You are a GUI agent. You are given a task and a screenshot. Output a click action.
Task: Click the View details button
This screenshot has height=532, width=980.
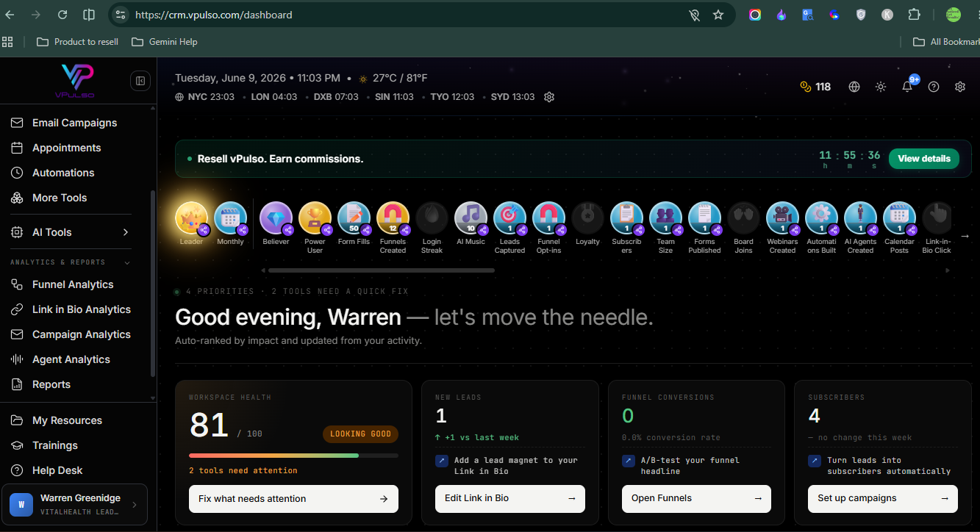pyautogui.click(x=923, y=159)
